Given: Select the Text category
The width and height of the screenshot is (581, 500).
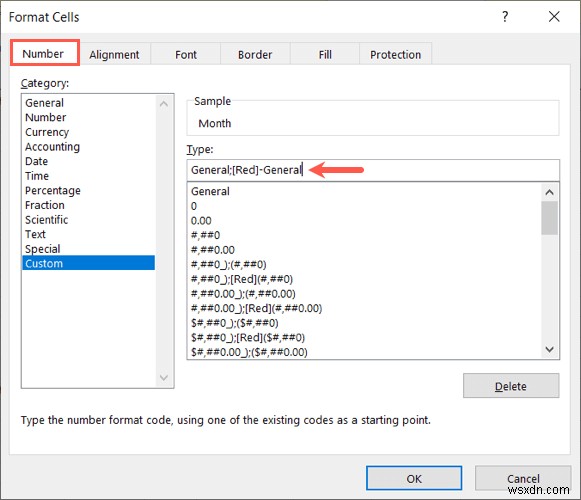Looking at the screenshot, I should (89, 234).
